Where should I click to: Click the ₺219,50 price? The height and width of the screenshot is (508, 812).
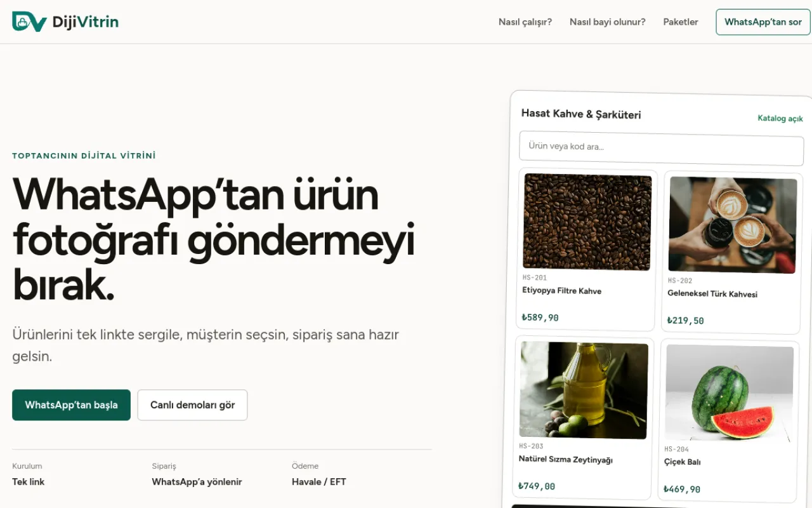[x=685, y=321]
